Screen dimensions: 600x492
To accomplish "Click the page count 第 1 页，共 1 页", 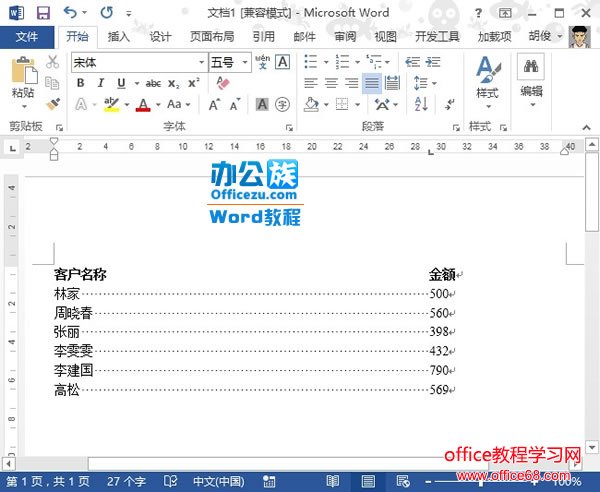I will click(x=48, y=481).
